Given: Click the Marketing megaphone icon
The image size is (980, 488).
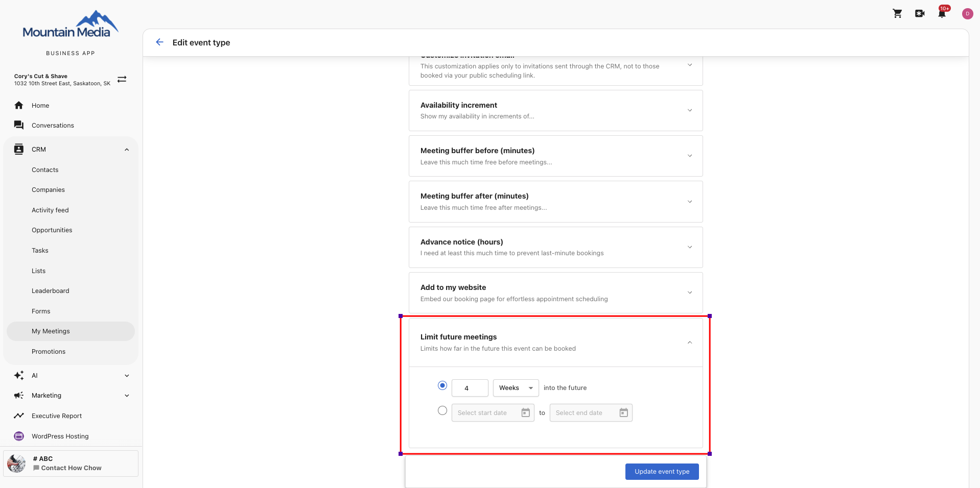Looking at the screenshot, I should tap(19, 395).
